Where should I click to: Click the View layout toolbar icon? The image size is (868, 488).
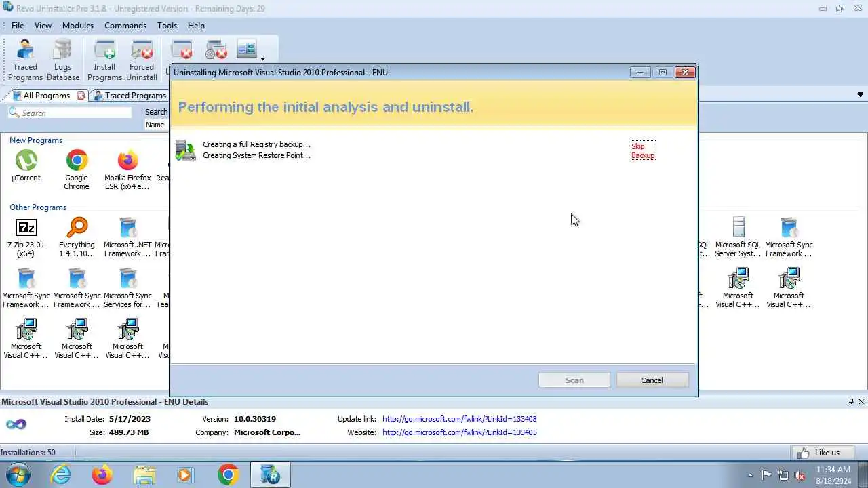(246, 49)
